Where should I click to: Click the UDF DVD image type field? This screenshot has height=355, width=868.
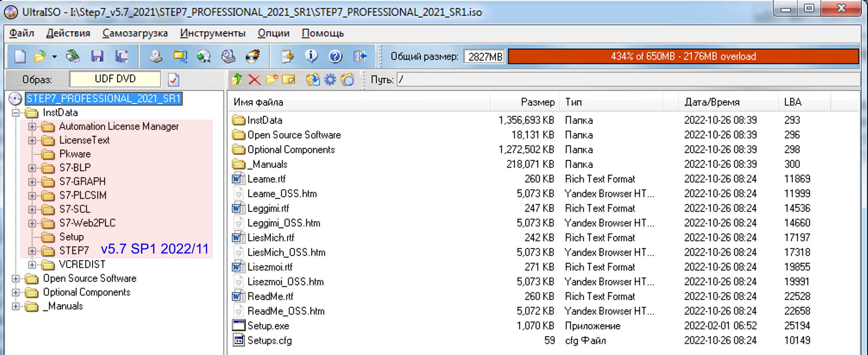(115, 79)
